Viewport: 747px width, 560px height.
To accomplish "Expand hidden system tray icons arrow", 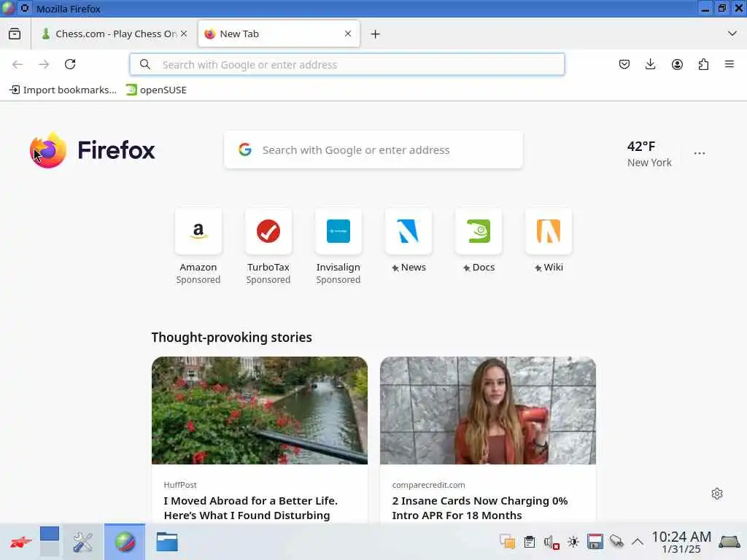I will pyautogui.click(x=638, y=542).
